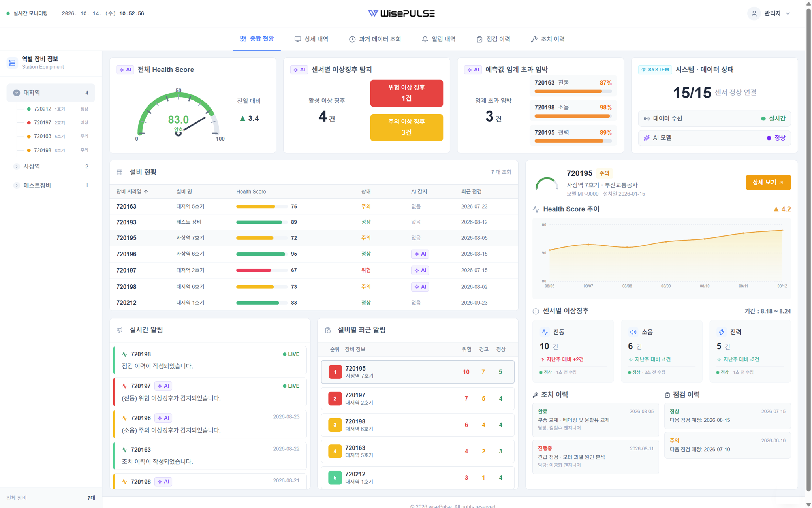Click the 720197 LIVE alert card
The width and height of the screenshot is (812, 508).
coord(210,392)
